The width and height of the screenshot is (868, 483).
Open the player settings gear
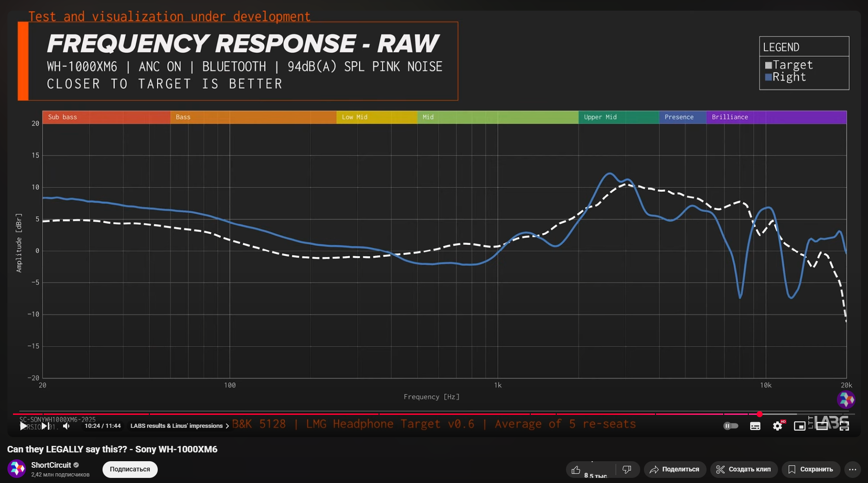pos(778,426)
